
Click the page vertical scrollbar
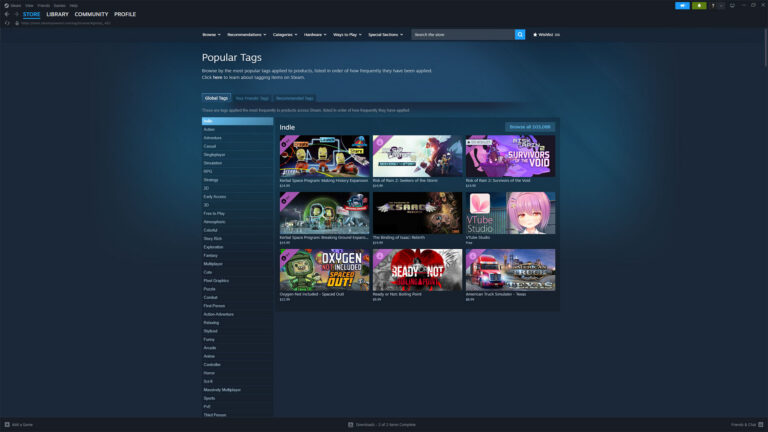(765, 47)
